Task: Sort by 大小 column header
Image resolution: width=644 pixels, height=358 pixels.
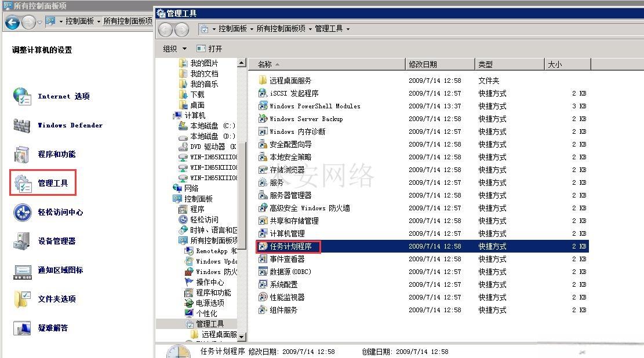Action: pyautogui.click(x=567, y=64)
